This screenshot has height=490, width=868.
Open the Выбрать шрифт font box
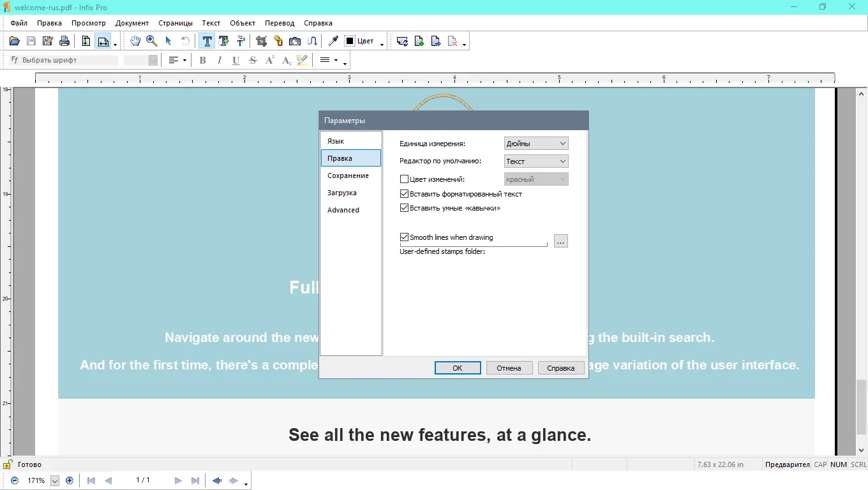pos(64,60)
